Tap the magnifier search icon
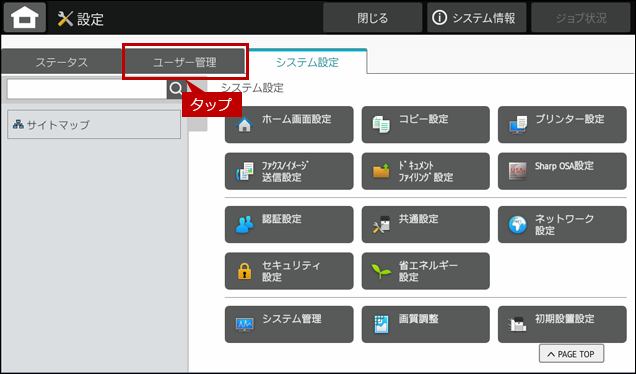This screenshot has width=636, height=374. click(176, 88)
